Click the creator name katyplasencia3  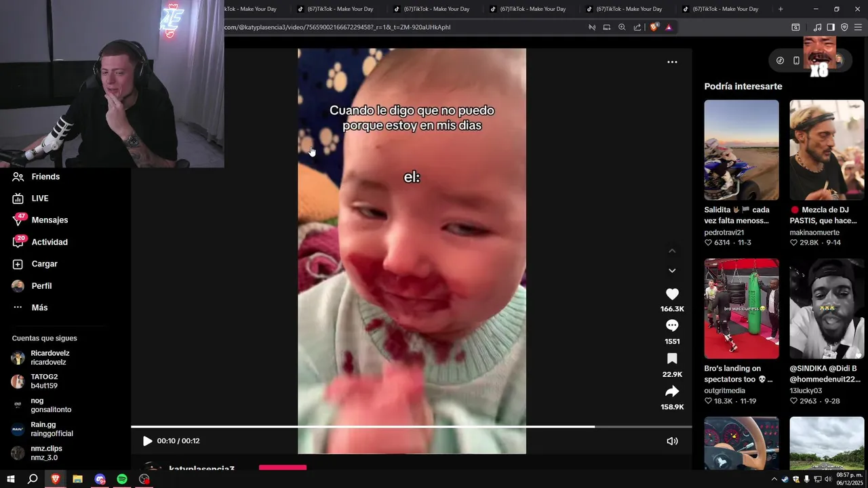(201, 468)
